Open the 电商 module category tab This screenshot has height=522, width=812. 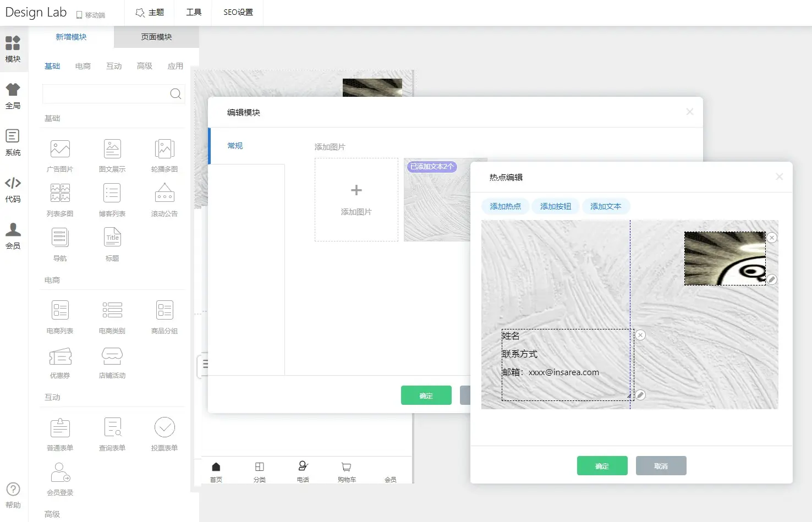(x=83, y=66)
